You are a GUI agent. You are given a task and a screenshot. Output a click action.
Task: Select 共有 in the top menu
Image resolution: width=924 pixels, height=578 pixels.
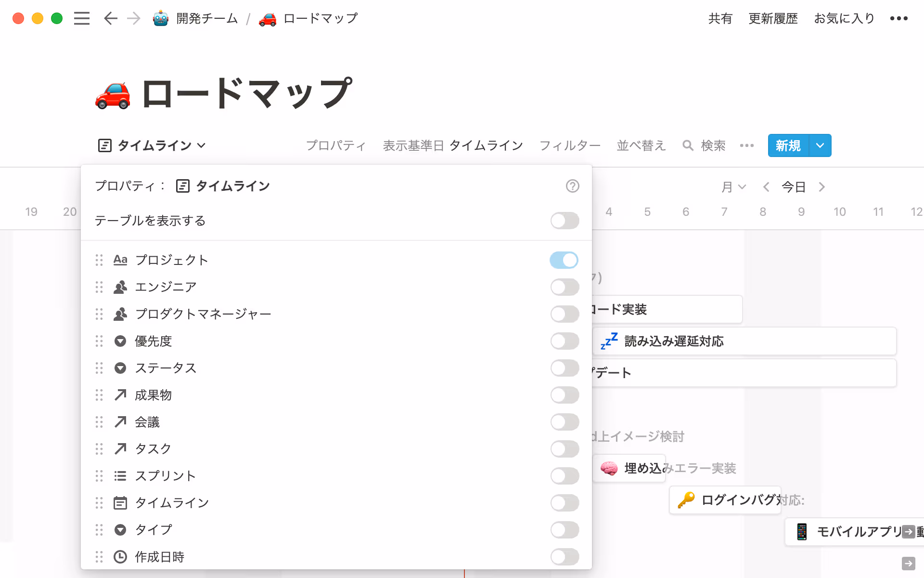[719, 18]
